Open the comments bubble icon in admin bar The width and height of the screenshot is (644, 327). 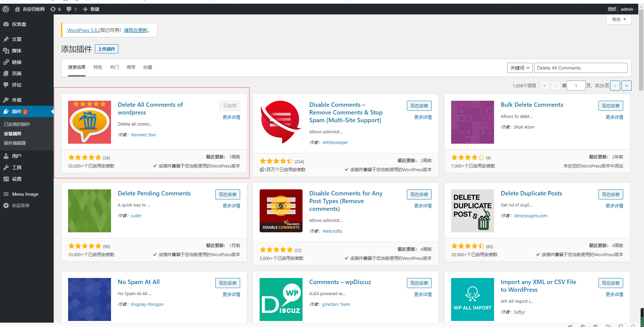point(69,9)
